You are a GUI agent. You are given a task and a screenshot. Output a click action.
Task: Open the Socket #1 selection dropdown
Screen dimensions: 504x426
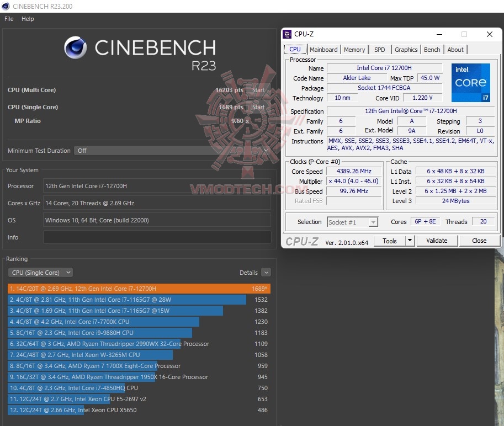click(x=352, y=222)
